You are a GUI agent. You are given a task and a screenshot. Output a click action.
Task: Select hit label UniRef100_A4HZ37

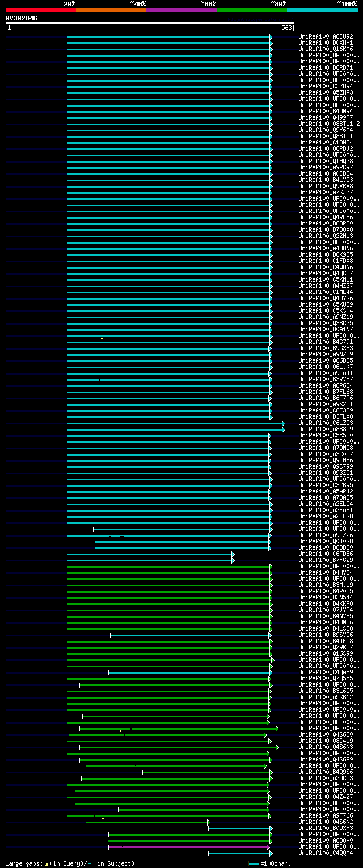326,286
